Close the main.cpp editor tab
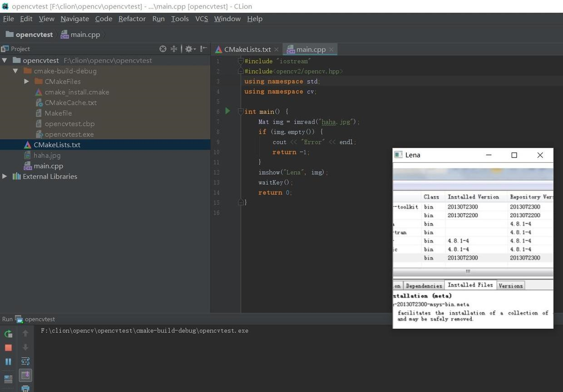563x392 pixels. pos(331,50)
